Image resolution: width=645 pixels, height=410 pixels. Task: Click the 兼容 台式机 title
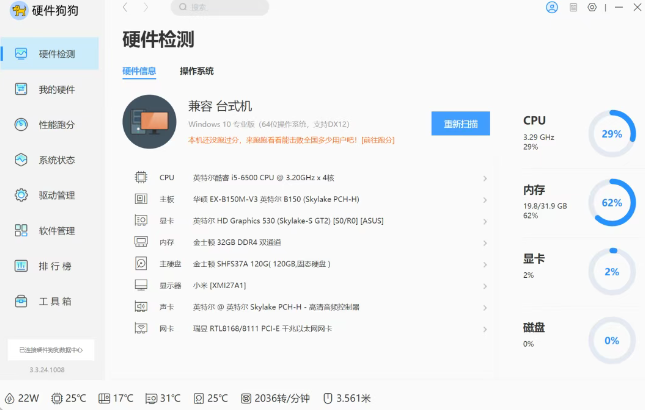220,106
